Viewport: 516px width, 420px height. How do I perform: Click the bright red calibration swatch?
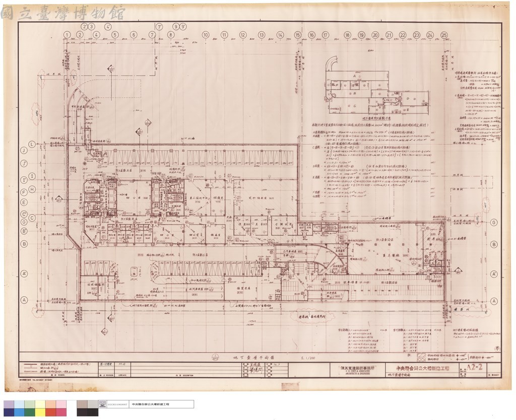[x=51, y=412]
